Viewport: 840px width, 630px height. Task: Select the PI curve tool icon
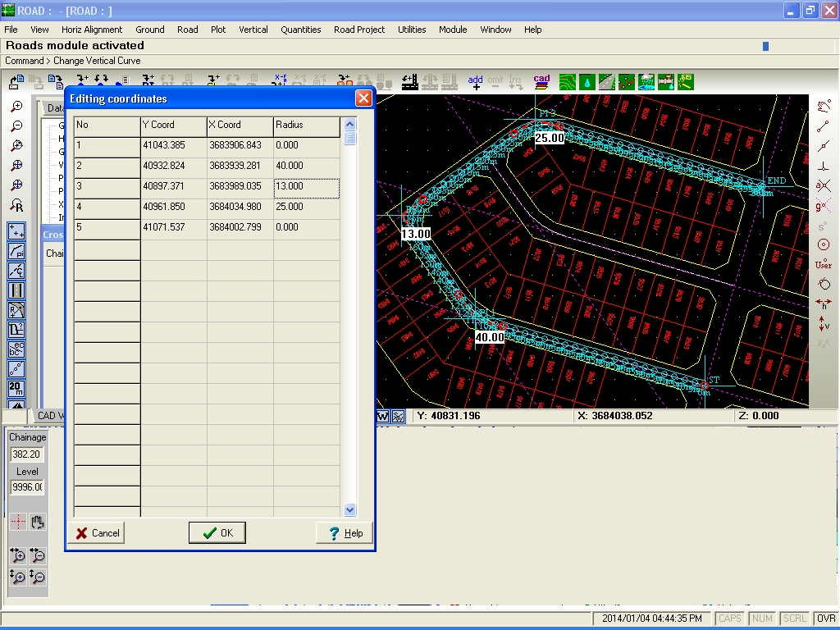pos(16,251)
